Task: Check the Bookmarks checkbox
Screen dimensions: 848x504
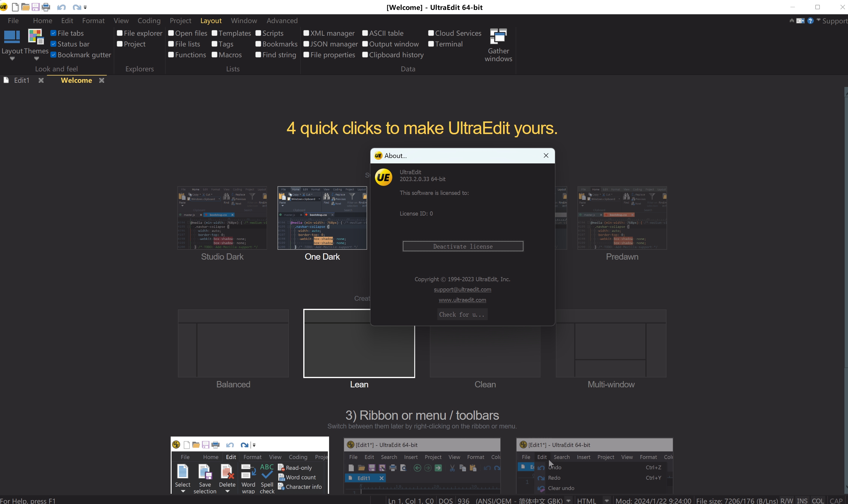Action: click(258, 44)
